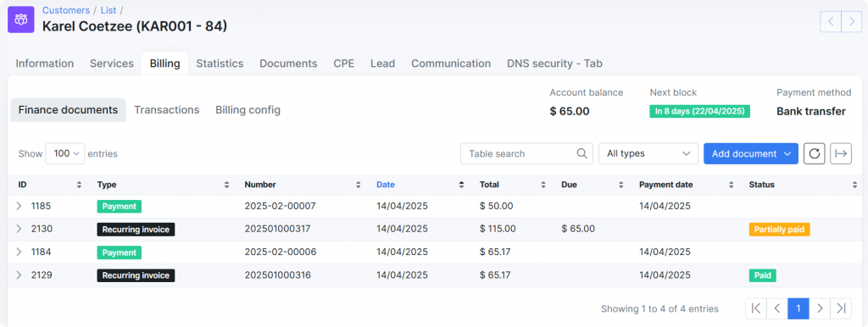Viewport: 868px width, 327px height.
Task: Open the Lead tab
Action: (382, 64)
